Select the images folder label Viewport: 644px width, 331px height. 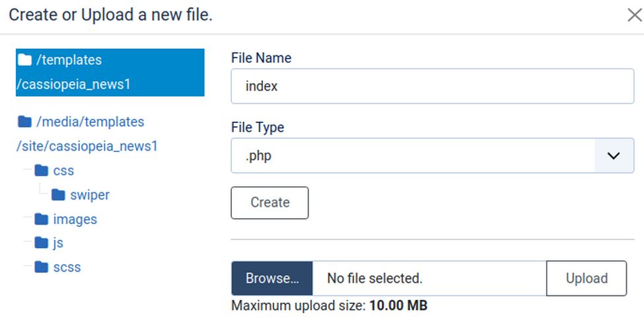[75, 219]
